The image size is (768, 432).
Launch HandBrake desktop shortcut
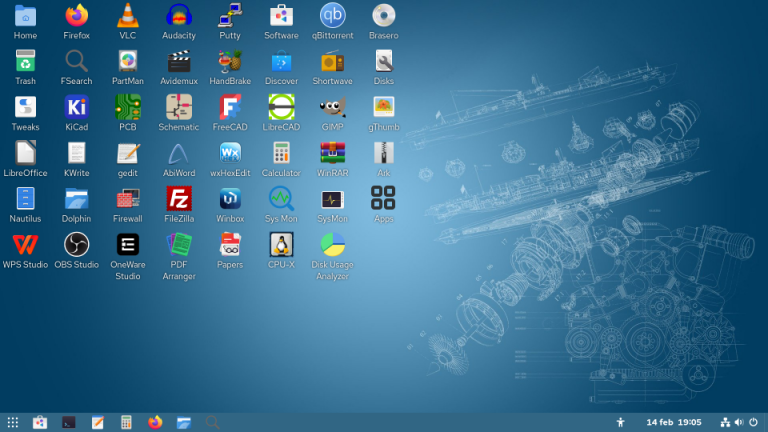[230, 62]
